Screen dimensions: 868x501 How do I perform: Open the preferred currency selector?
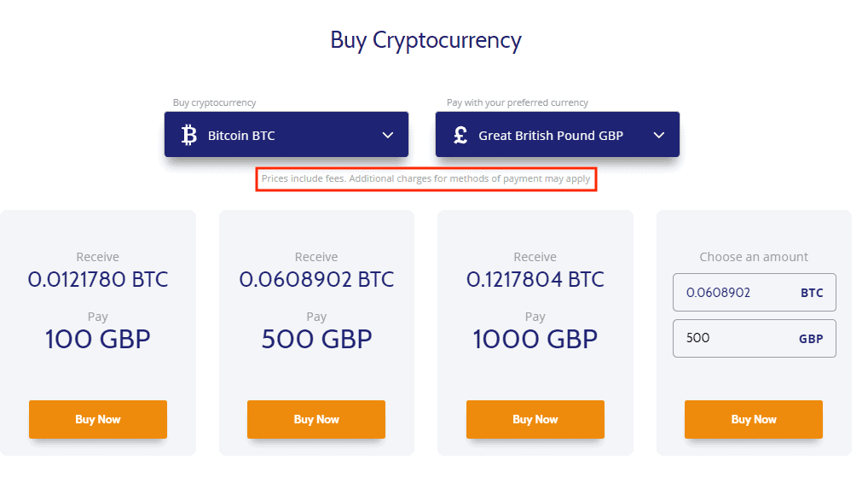pyautogui.click(x=558, y=135)
